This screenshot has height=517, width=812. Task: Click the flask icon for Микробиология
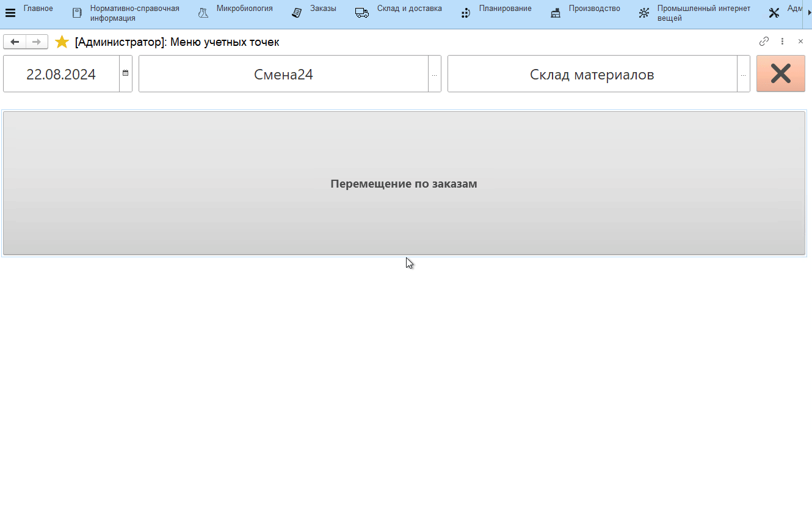pos(203,13)
